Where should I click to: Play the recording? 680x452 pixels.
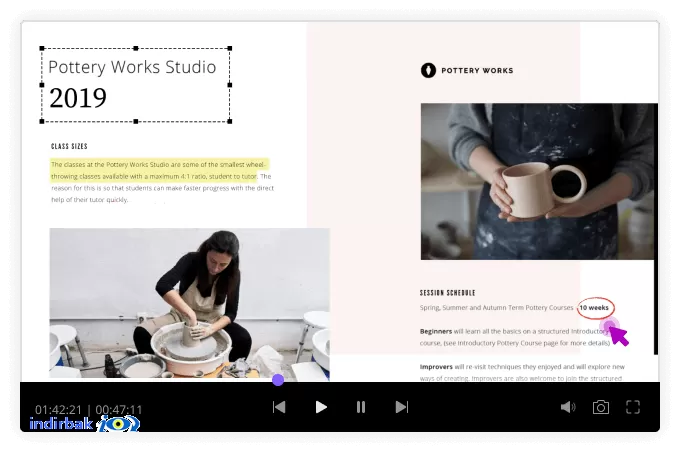pos(321,407)
